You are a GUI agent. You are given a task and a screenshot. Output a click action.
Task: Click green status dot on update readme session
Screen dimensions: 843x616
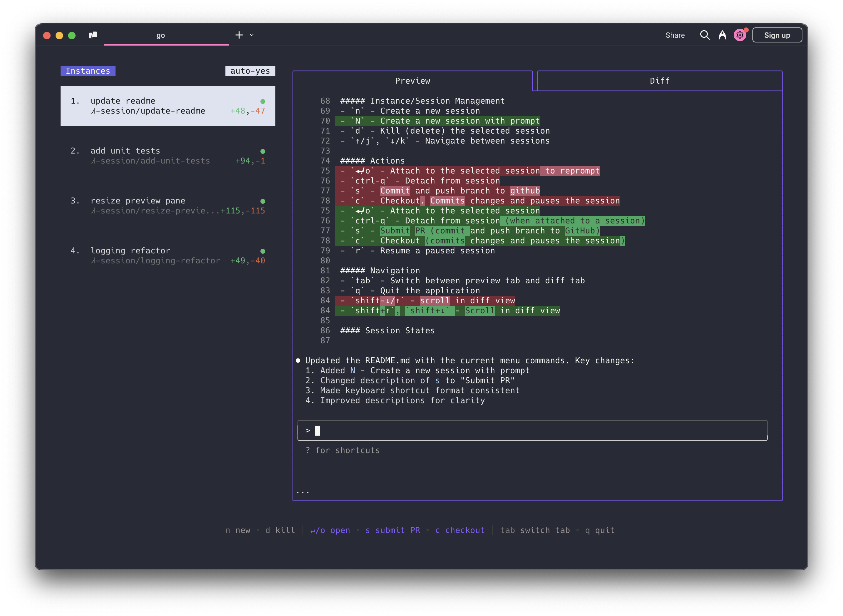pyautogui.click(x=263, y=101)
